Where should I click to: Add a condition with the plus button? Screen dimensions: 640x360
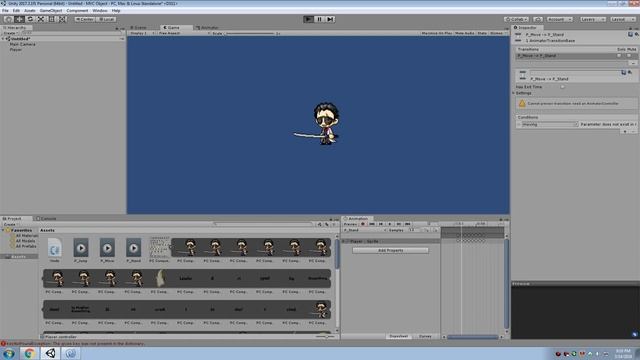(625, 131)
